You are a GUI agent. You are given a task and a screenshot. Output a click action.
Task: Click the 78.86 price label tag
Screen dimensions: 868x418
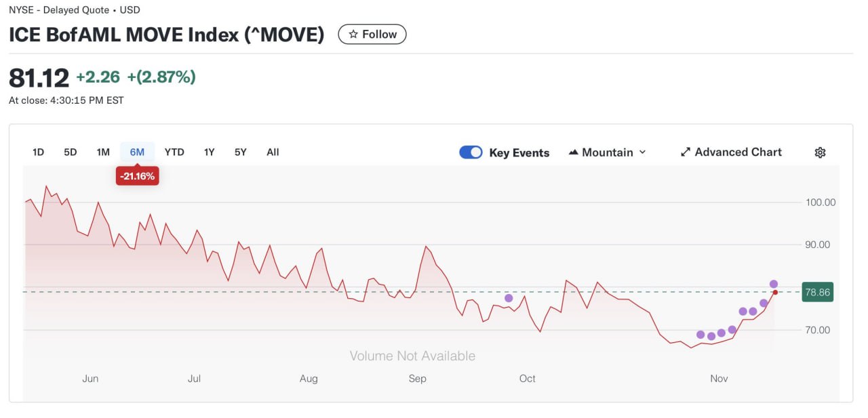pyautogui.click(x=816, y=293)
